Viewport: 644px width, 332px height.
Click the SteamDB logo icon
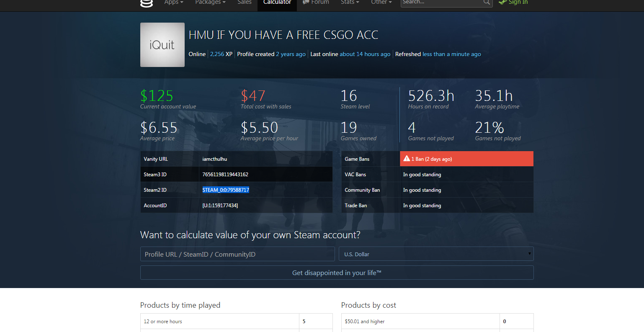[x=146, y=3]
